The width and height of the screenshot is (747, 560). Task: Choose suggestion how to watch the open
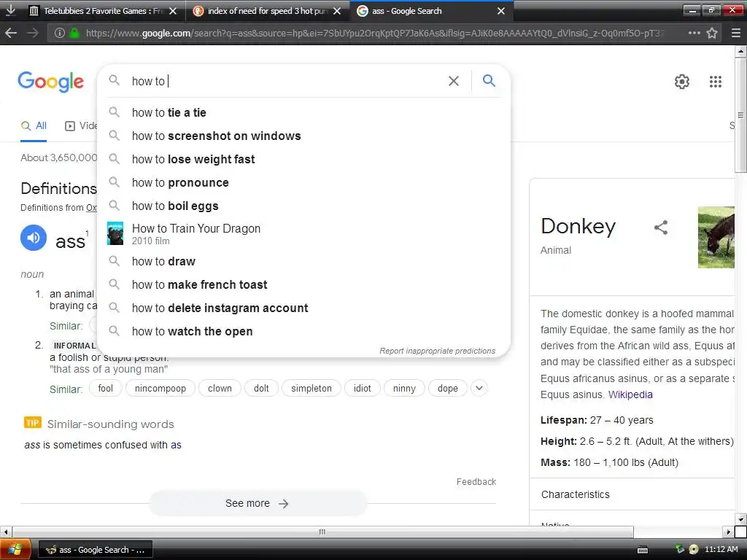(x=303, y=332)
